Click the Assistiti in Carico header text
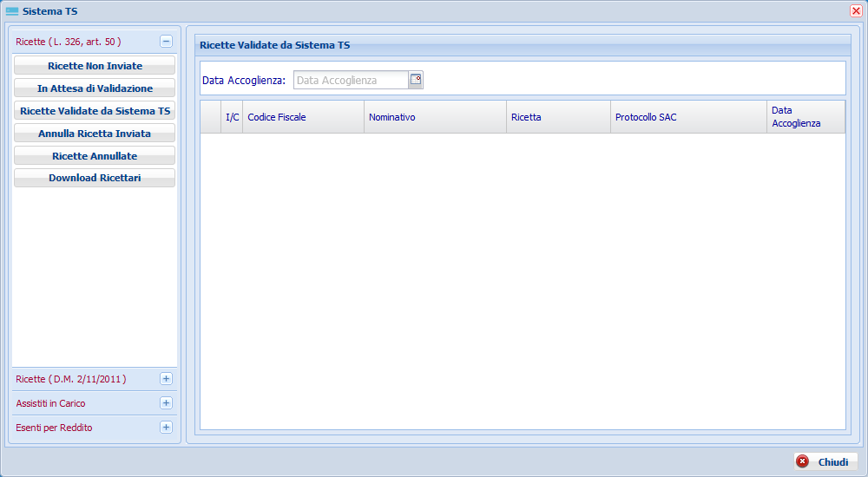The width and height of the screenshot is (868, 477). pos(50,403)
